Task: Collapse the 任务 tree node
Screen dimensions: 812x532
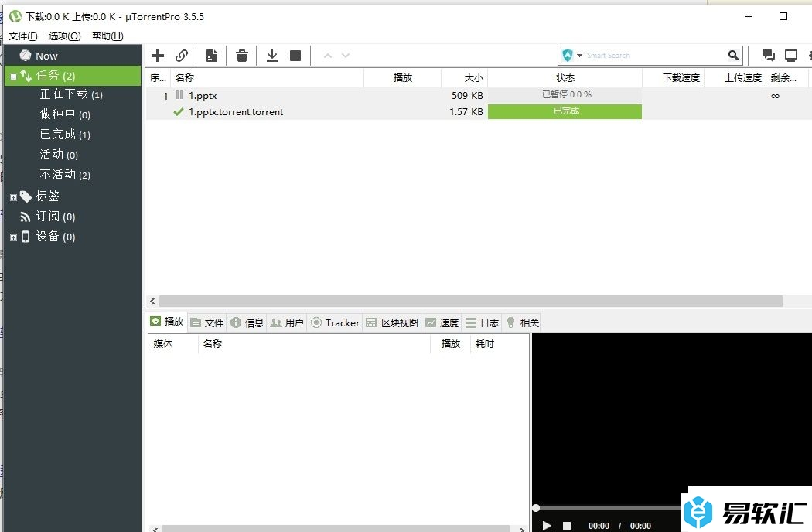Action: (x=13, y=77)
